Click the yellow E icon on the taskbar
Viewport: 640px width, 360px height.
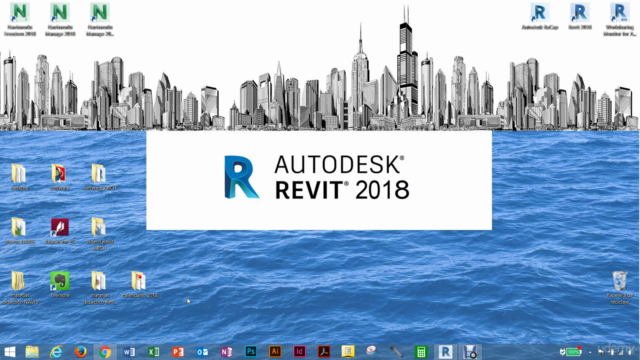[348, 351]
